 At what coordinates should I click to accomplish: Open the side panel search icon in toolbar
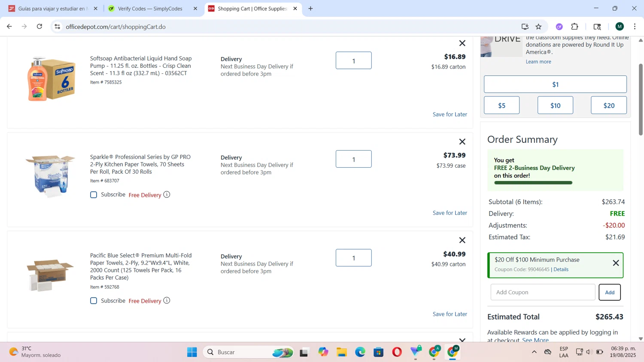click(597, 27)
